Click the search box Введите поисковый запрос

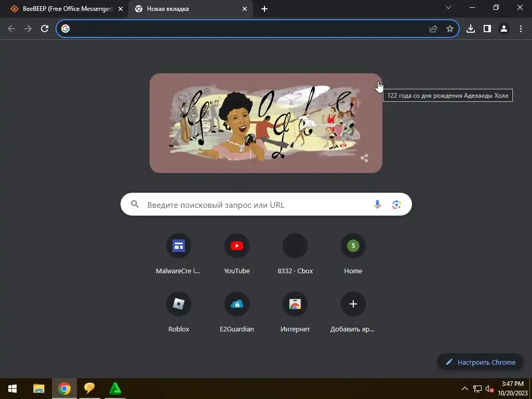(x=266, y=204)
